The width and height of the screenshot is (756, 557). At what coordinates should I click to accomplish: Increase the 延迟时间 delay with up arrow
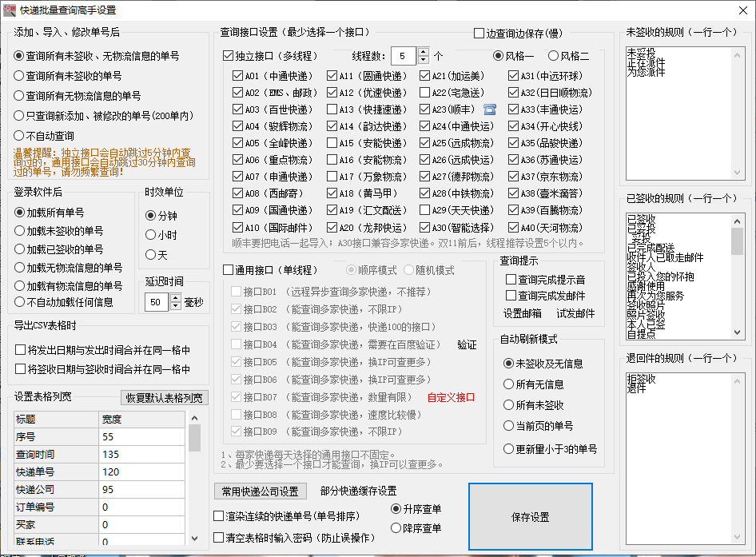point(176,298)
